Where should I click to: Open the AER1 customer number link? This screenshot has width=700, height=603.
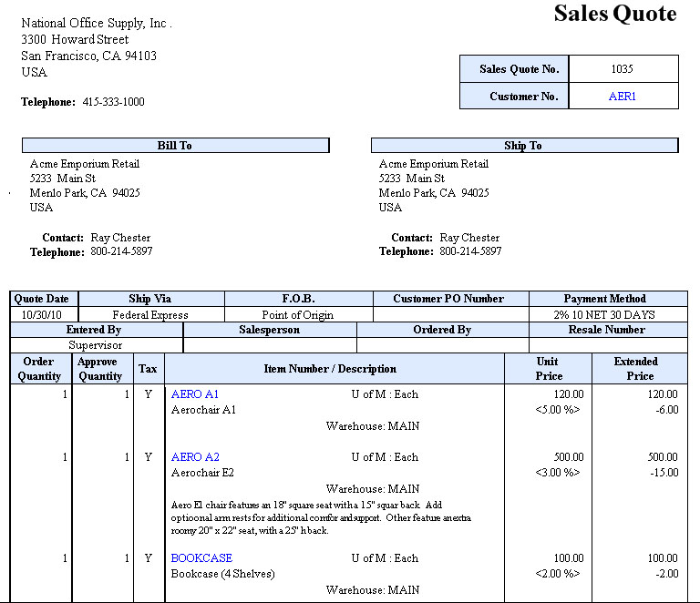pos(623,97)
